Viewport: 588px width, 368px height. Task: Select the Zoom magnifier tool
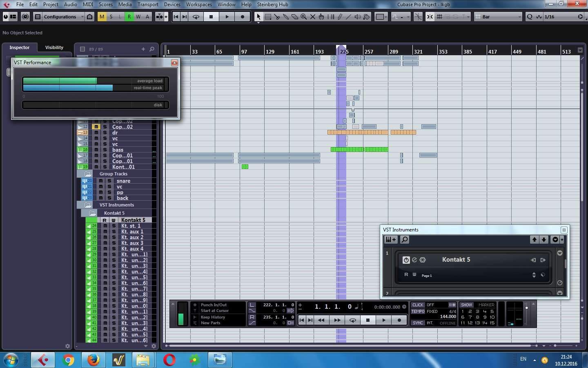[304, 17]
